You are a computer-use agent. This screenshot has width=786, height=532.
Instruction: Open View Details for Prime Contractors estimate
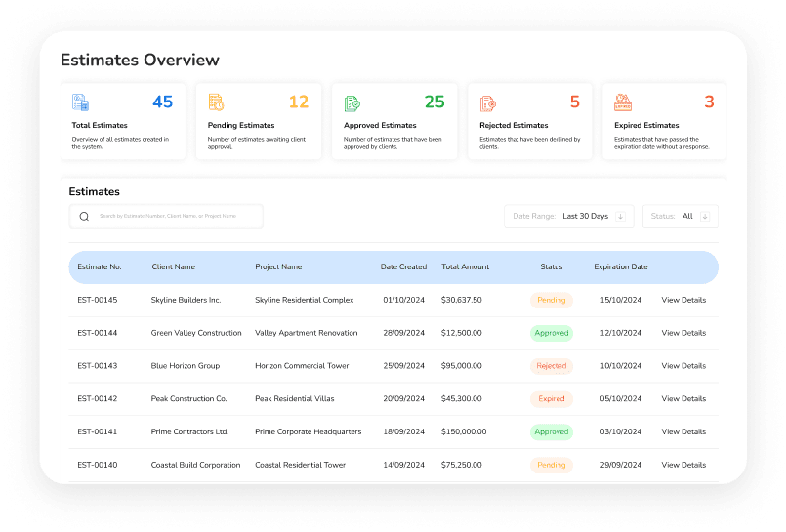click(x=683, y=431)
